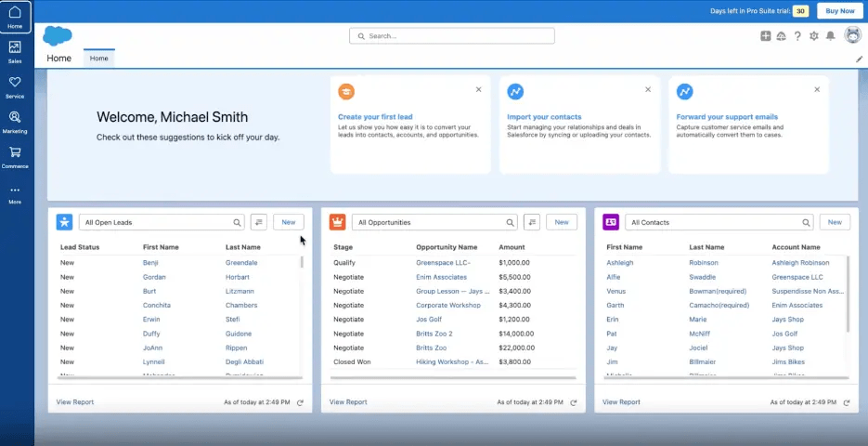Open the Setup gear menu
The image size is (868, 446).
(814, 36)
